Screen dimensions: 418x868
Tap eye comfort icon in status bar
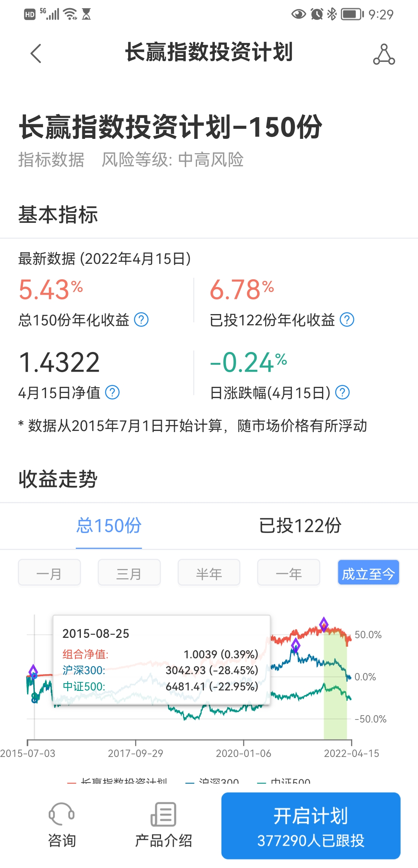(x=298, y=14)
